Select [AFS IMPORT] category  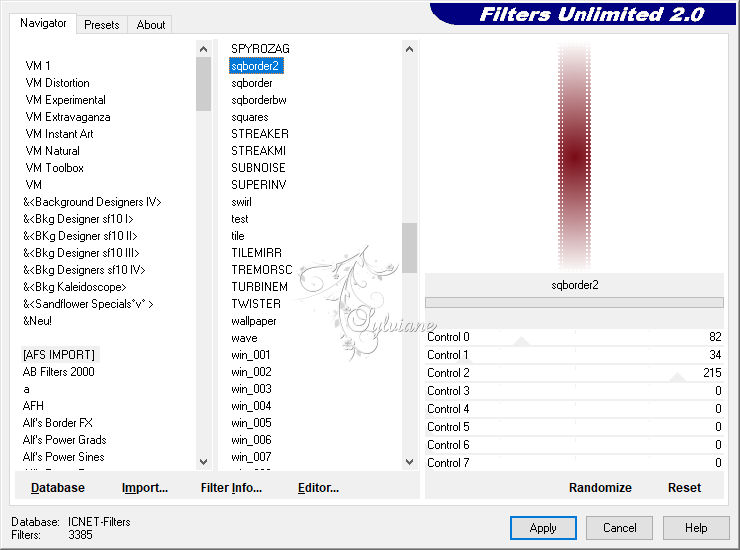pyautogui.click(x=59, y=355)
